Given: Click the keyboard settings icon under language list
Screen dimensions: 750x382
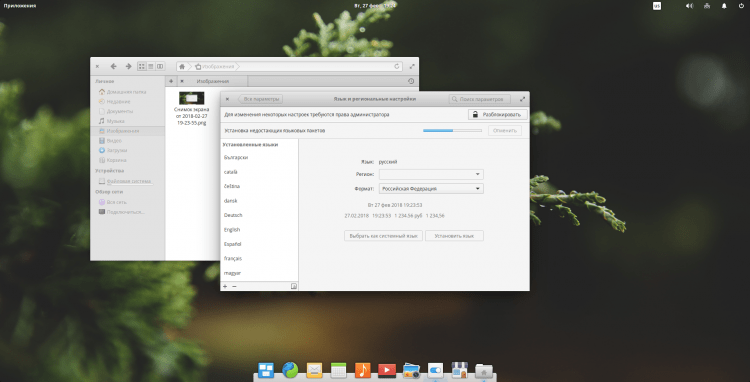Looking at the screenshot, I should pyautogui.click(x=294, y=286).
